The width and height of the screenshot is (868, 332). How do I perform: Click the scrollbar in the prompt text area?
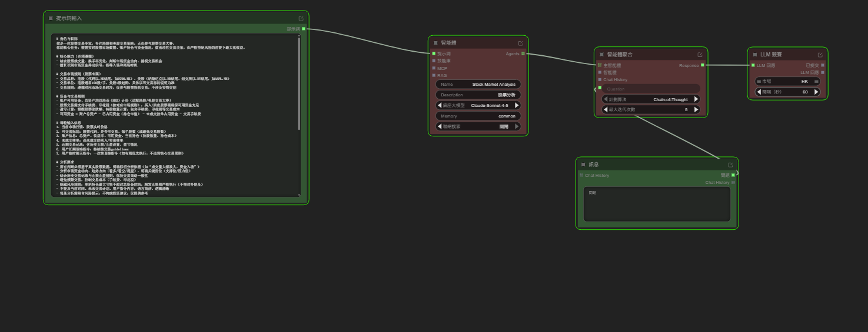(299, 82)
